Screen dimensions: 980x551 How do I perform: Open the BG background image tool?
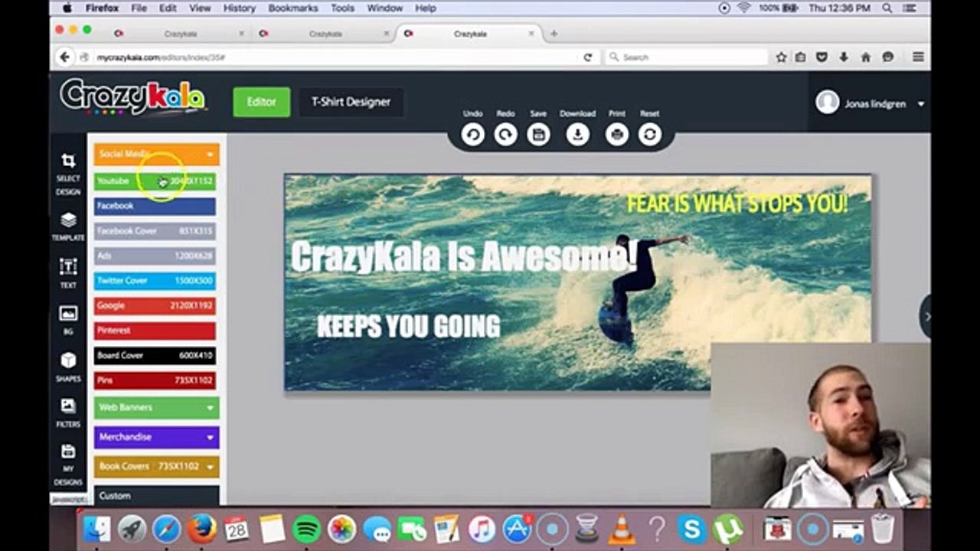(x=68, y=321)
